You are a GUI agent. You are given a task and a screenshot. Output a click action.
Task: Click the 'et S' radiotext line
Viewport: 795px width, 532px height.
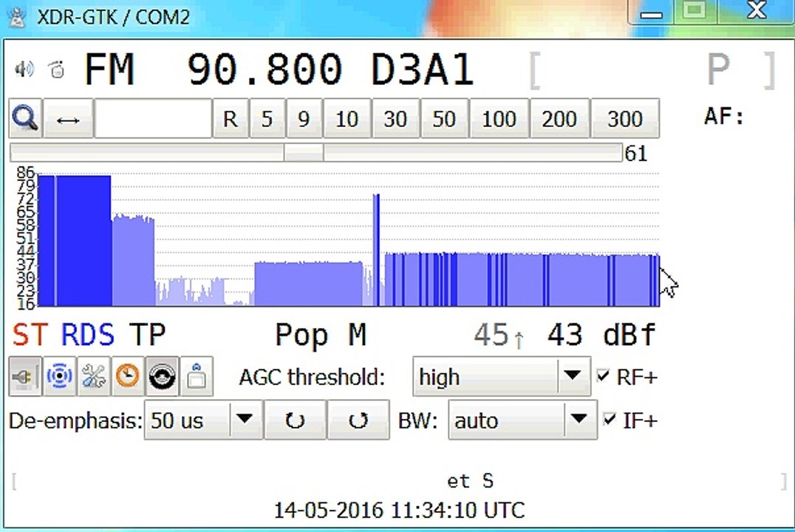(x=470, y=480)
